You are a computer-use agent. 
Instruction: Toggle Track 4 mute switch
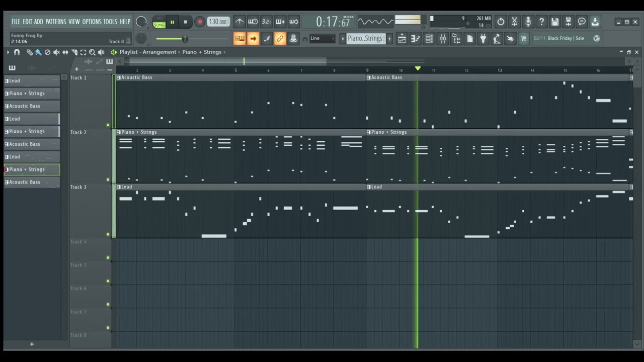tap(108, 258)
